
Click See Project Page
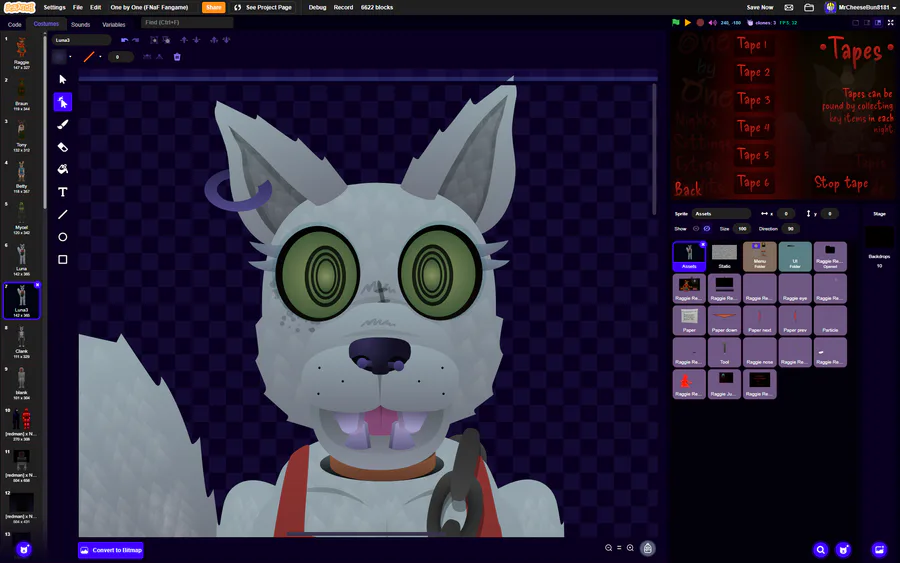coord(263,7)
